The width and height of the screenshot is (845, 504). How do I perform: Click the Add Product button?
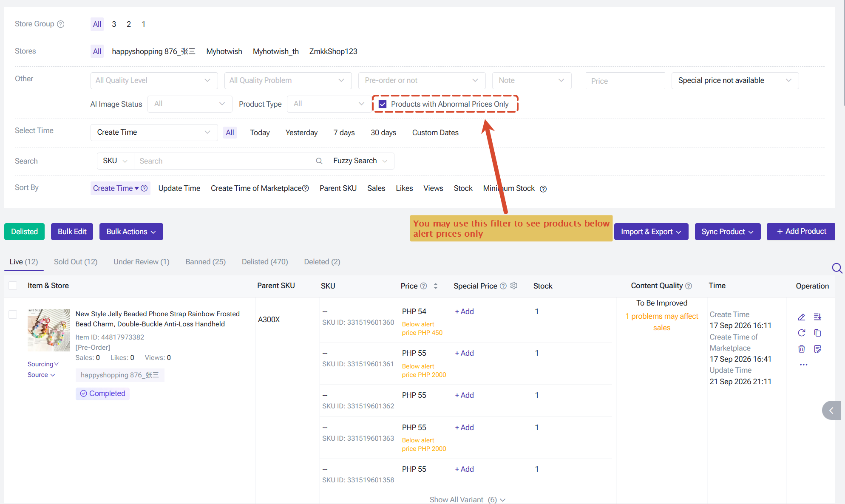[801, 232]
